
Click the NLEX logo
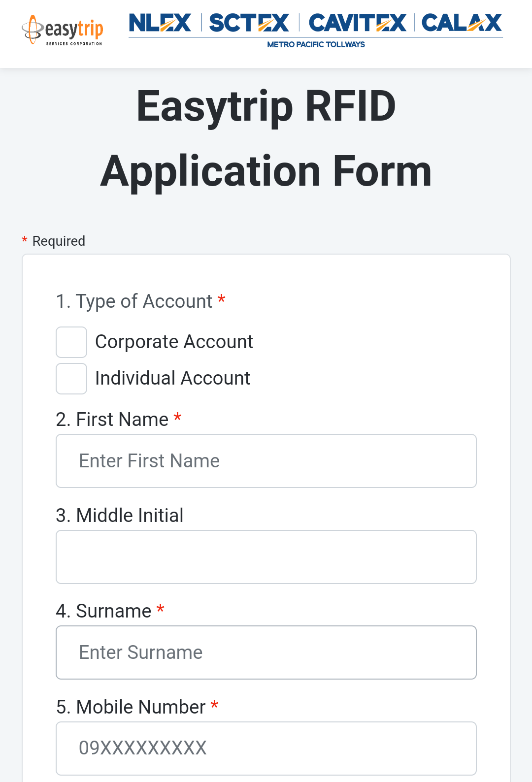pos(160,23)
